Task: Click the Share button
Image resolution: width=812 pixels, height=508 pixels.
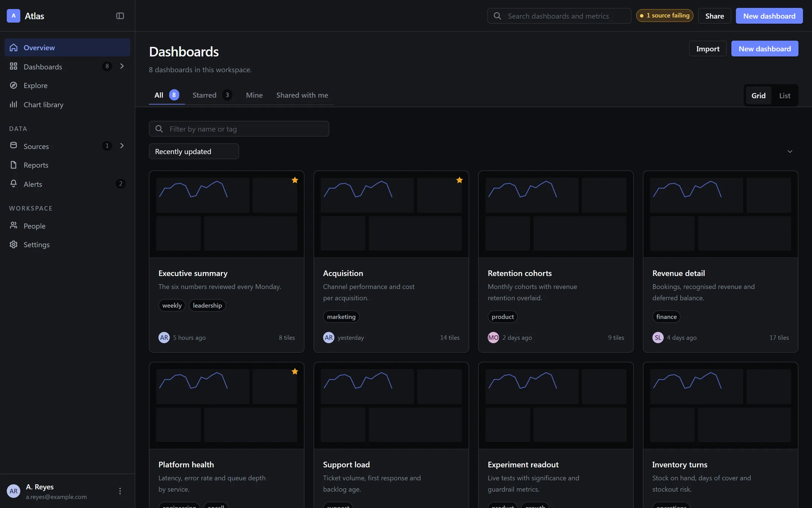Action: coord(715,16)
